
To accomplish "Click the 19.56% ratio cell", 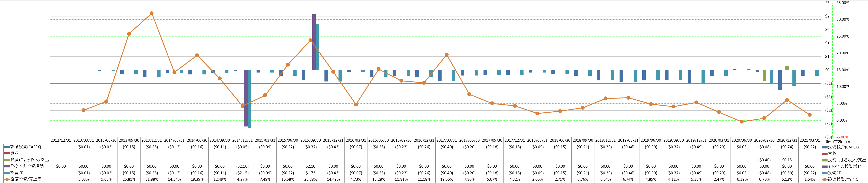I will (x=447, y=179).
